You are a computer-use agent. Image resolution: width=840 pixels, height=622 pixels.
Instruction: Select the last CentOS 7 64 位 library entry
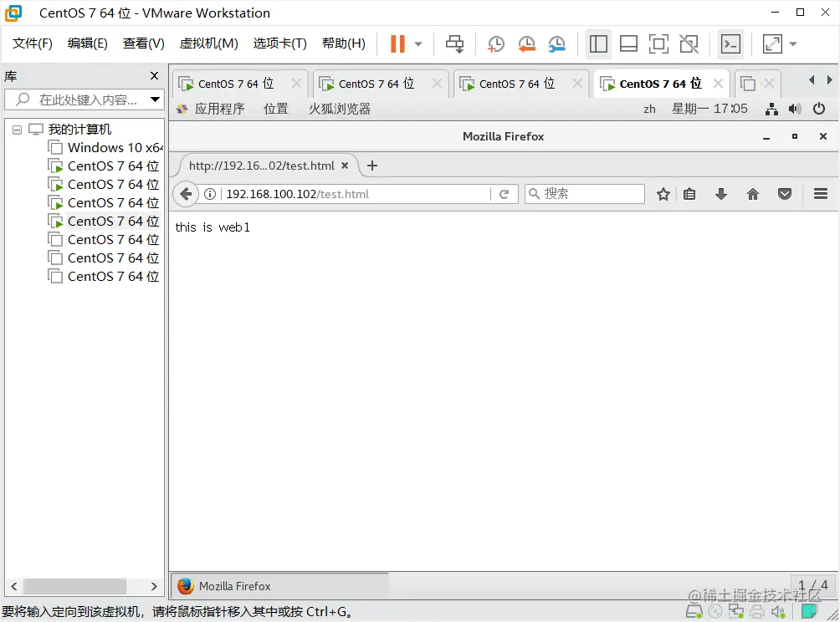[x=104, y=276]
